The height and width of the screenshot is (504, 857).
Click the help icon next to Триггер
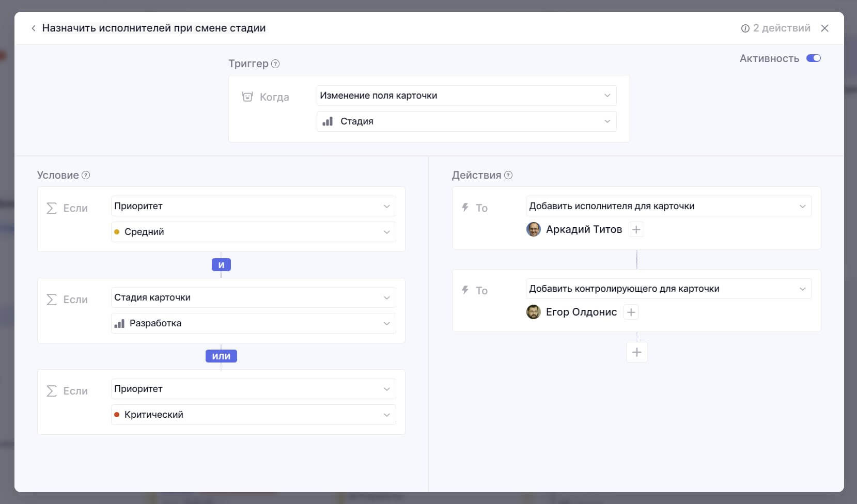[x=275, y=64]
